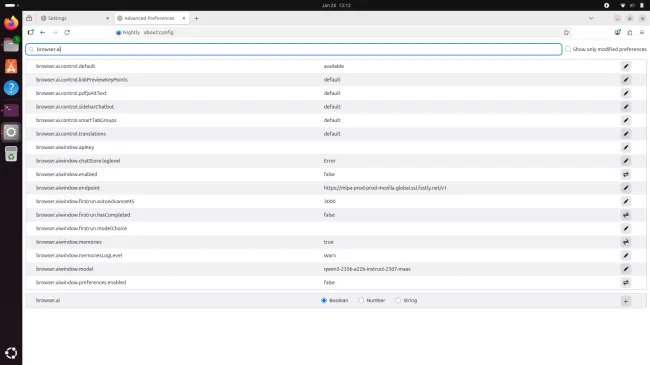Open the extensions toolbar button
The height and width of the screenshot is (365, 650).
coord(630,32)
